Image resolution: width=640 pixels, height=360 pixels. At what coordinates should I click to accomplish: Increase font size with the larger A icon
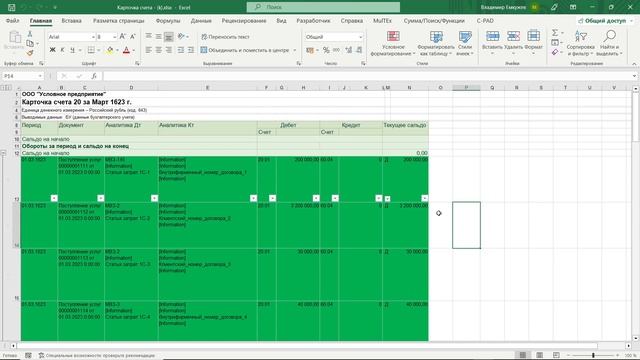coord(123,37)
